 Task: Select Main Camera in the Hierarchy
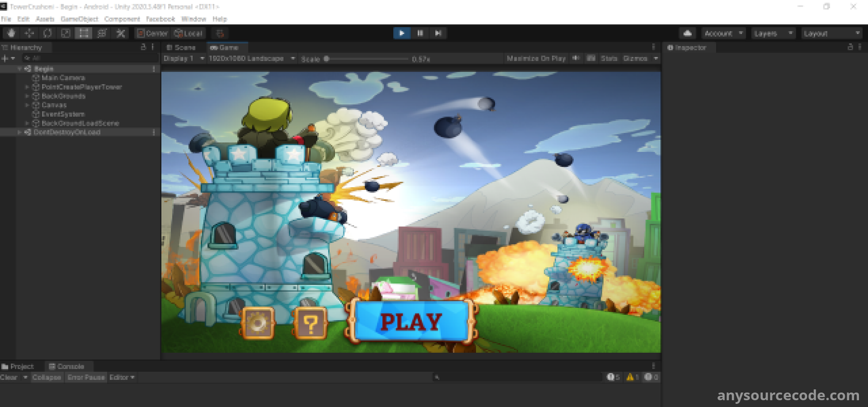pos(63,78)
